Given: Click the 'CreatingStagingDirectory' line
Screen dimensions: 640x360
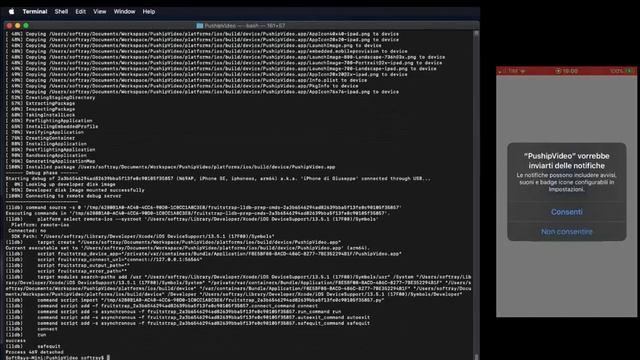Looking at the screenshot, I should pyautogui.click(x=50, y=98).
